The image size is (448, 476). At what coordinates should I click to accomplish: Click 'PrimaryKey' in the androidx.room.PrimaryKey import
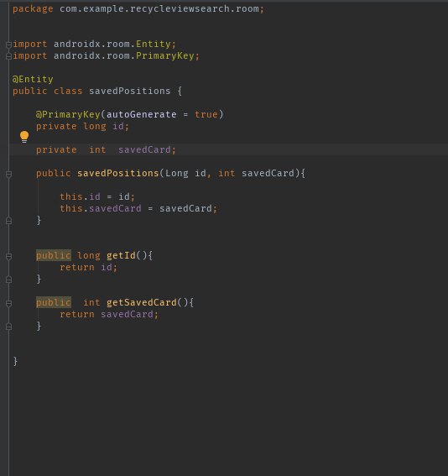tap(165, 56)
